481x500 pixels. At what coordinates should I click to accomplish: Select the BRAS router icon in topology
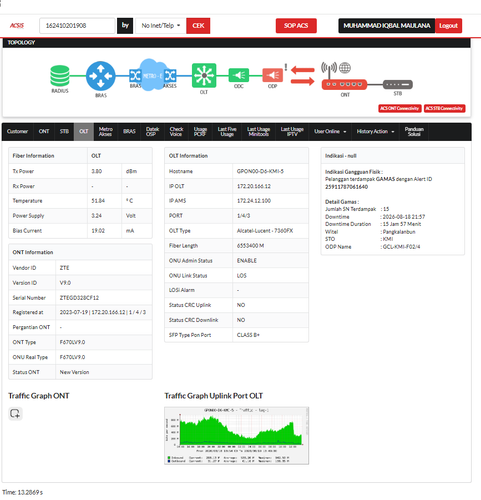click(x=101, y=76)
